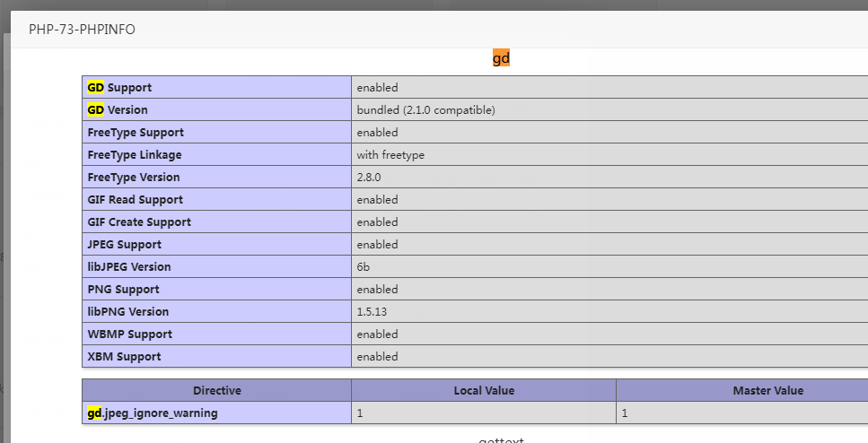The width and height of the screenshot is (868, 443).
Task: Select the GD Version label cell
Action: coord(216,109)
